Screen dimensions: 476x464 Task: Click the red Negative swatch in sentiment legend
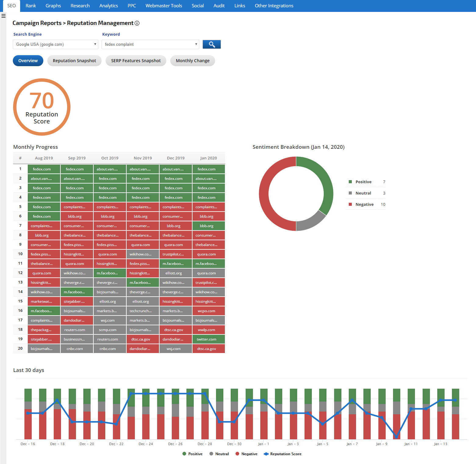click(350, 204)
